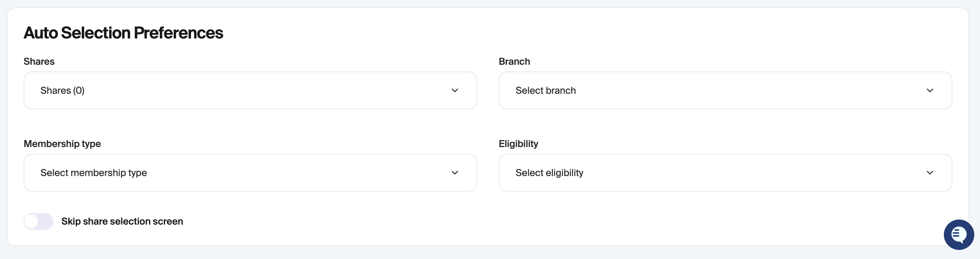
Task: Click the chevron arrow in Branch dropdown
Action: [x=930, y=90]
